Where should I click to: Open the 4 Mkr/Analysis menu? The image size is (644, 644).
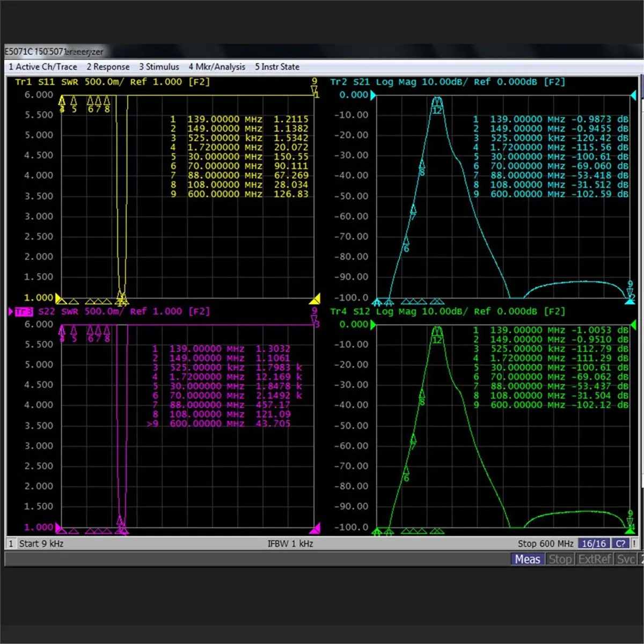click(217, 67)
